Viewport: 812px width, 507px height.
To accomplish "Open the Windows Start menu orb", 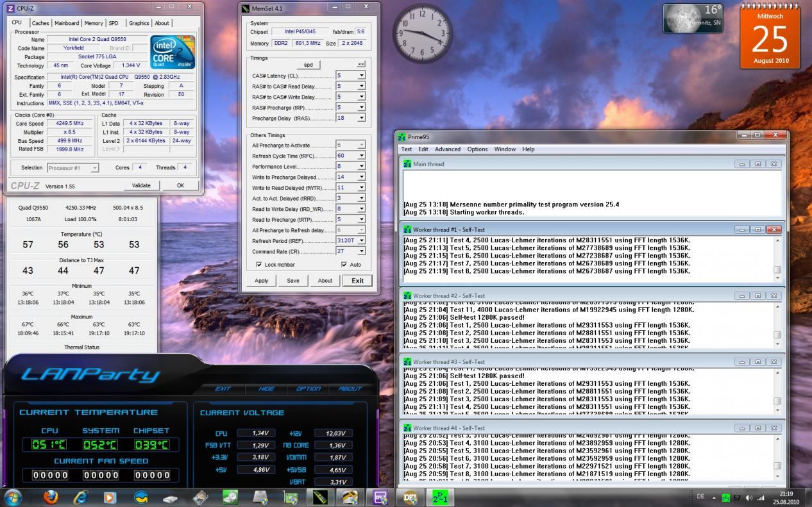I will (13, 497).
